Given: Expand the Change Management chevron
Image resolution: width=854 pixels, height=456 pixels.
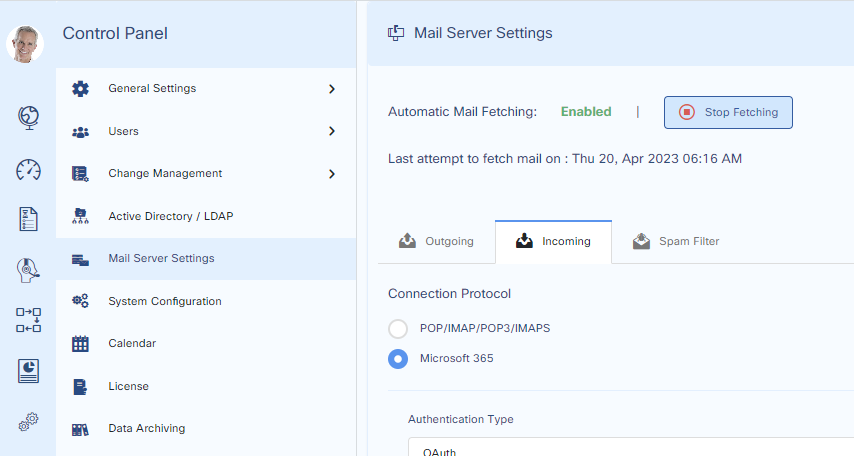Looking at the screenshot, I should click(332, 174).
